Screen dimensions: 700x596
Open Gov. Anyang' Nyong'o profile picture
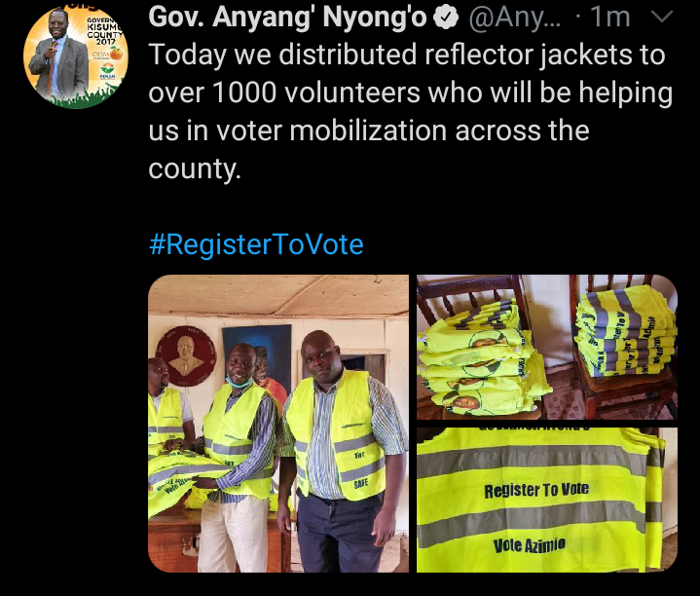tap(75, 56)
